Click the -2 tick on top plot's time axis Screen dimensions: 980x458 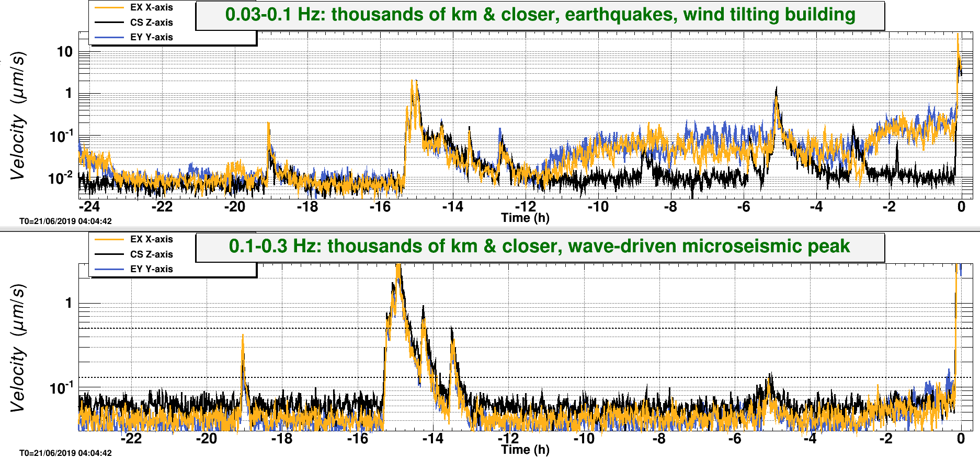pyautogui.click(x=889, y=207)
